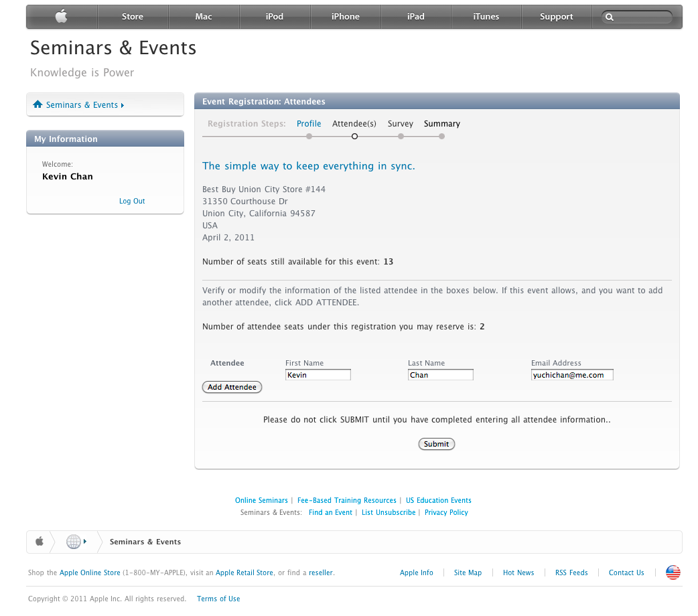Click the reseller link in footer

[x=320, y=572]
